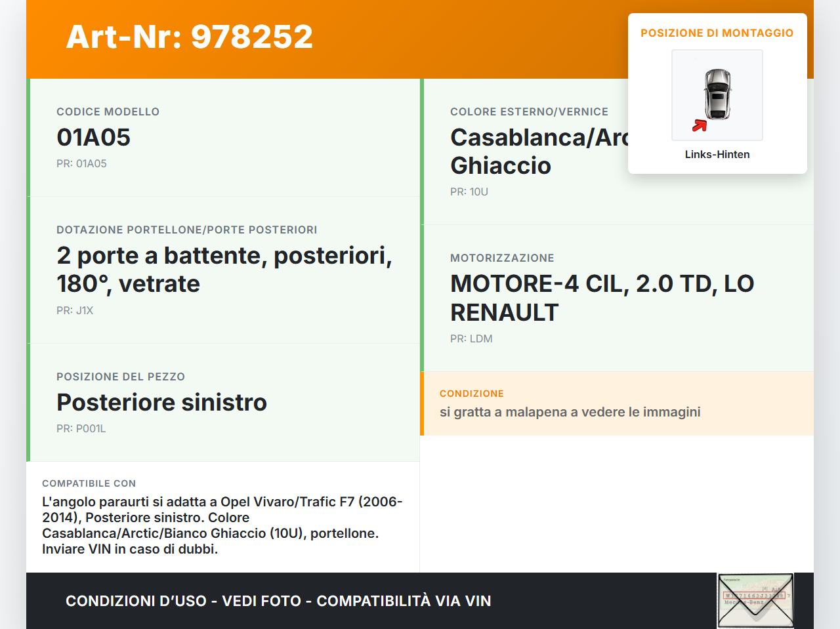Click the car top-view mounting position icon

click(717, 95)
